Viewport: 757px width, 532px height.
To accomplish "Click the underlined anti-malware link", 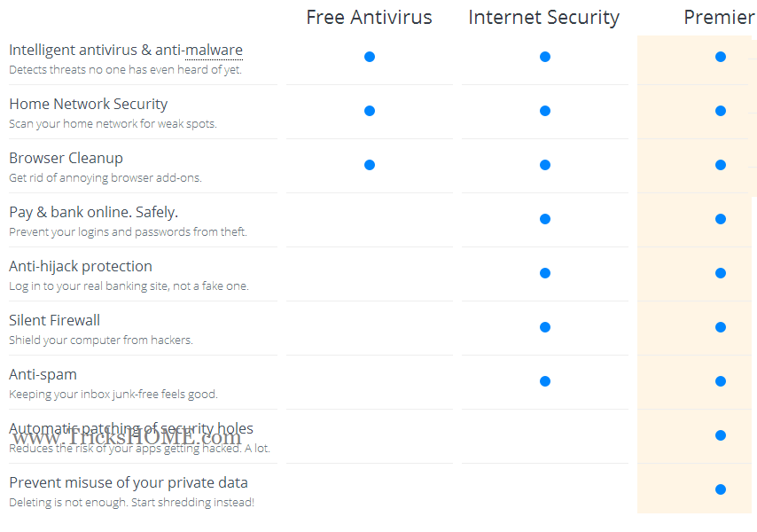I will tap(214, 51).
